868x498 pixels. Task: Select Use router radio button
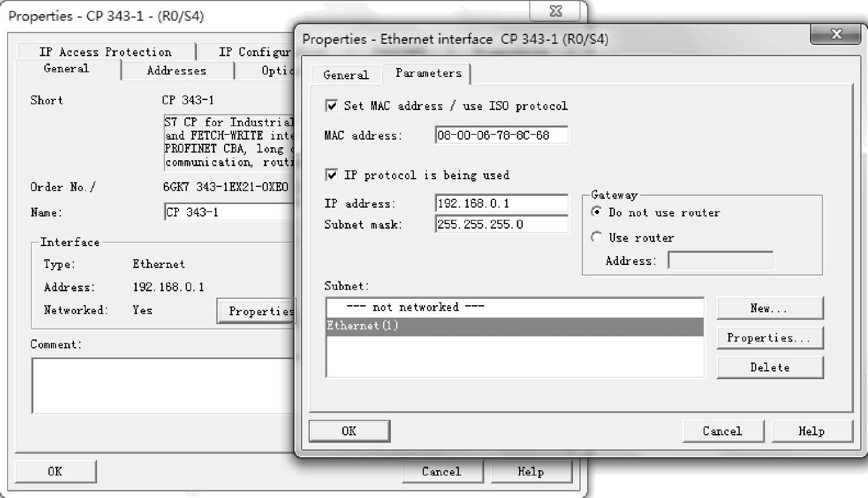click(597, 238)
